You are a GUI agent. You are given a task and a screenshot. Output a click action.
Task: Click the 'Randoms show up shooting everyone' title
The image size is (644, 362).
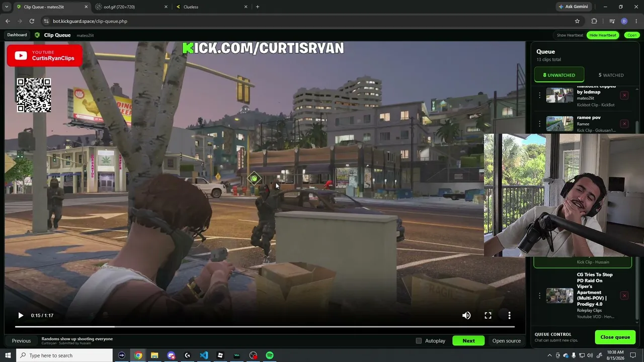coord(77,339)
